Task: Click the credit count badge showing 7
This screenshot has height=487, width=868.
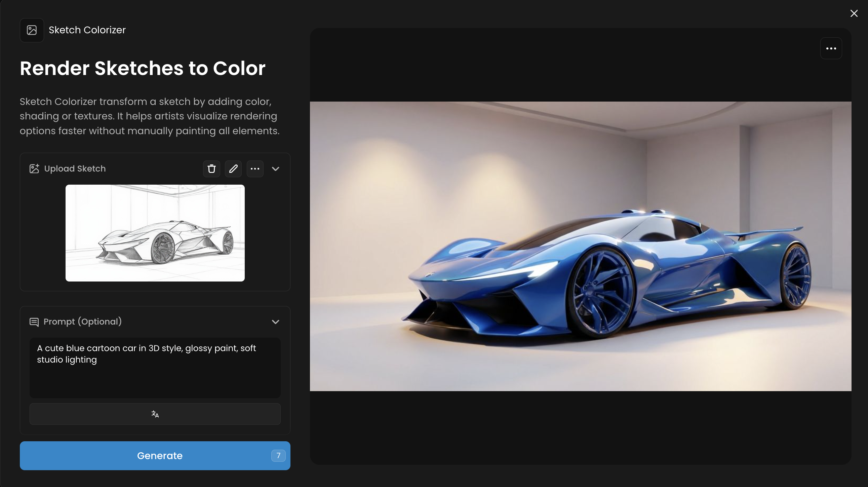Action: point(278,456)
